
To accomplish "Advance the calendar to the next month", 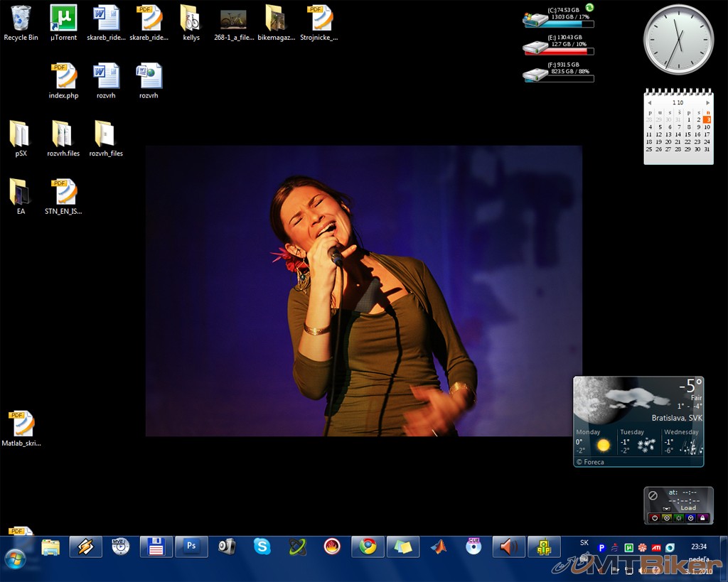I will pyautogui.click(x=707, y=103).
